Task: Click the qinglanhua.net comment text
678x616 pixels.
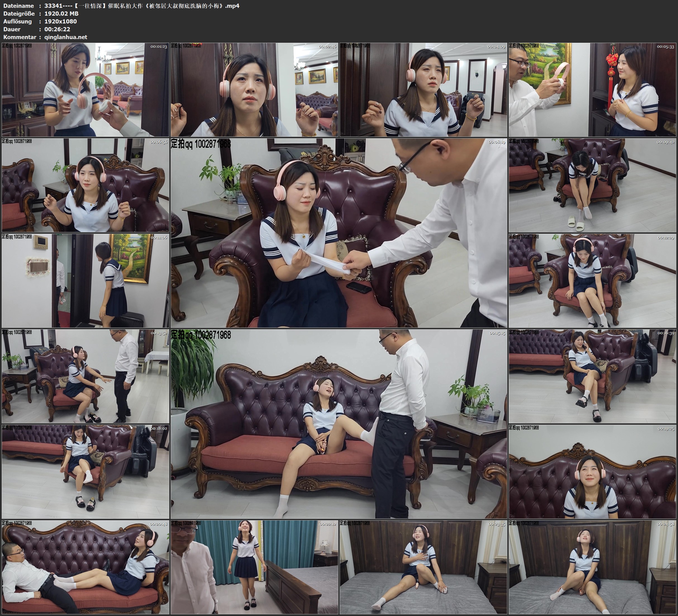Action: [x=66, y=37]
